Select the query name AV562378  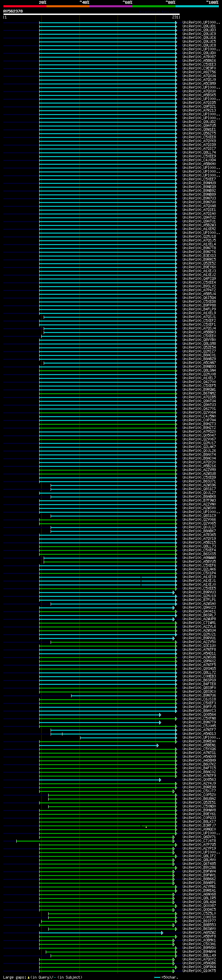(x=13, y=11)
